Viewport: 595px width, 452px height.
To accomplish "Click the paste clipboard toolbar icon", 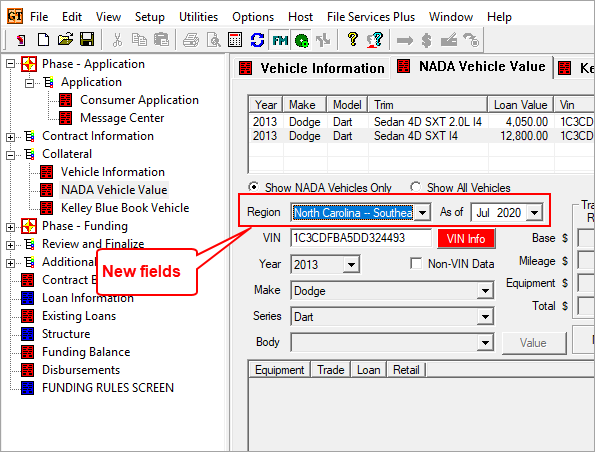I will click(161, 39).
